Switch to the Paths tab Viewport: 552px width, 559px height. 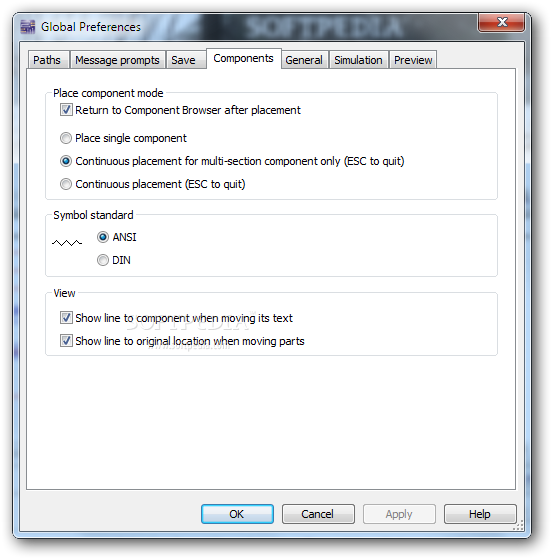point(48,60)
